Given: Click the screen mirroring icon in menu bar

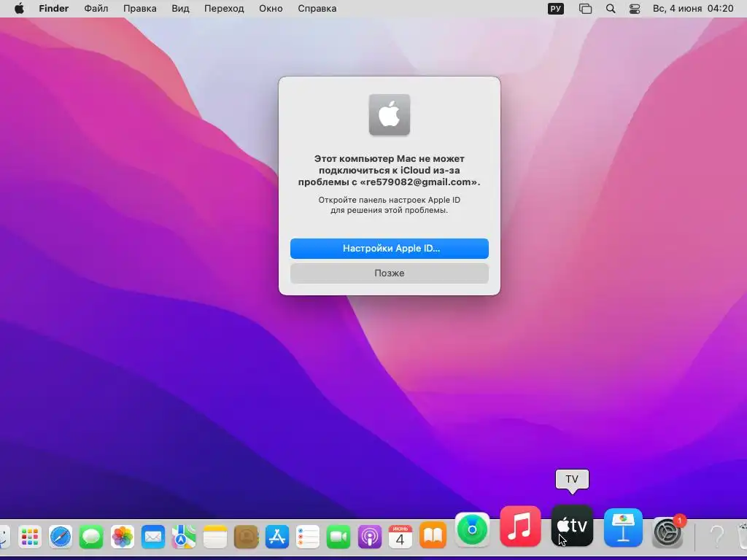Looking at the screenshot, I should tap(585, 9).
